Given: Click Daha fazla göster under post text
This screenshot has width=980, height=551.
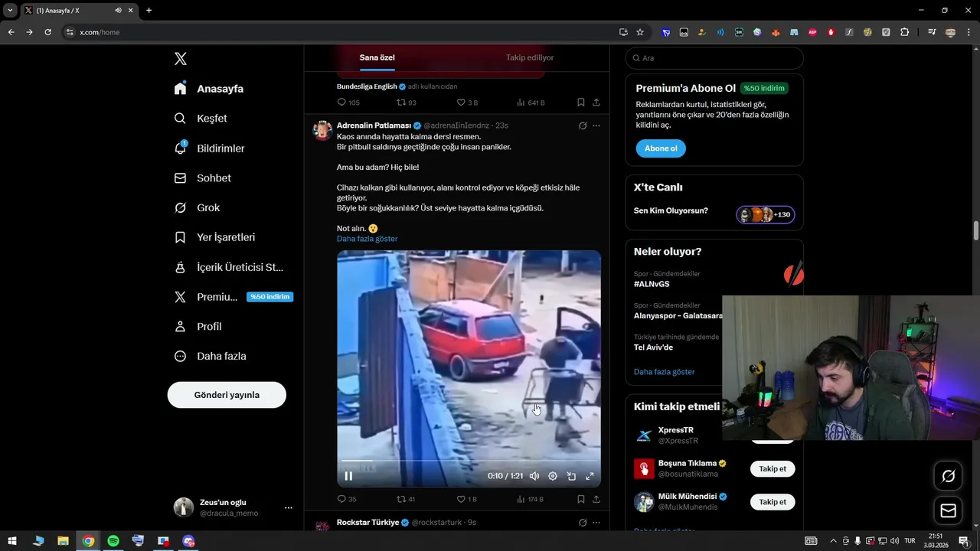Looking at the screenshot, I should pos(367,239).
